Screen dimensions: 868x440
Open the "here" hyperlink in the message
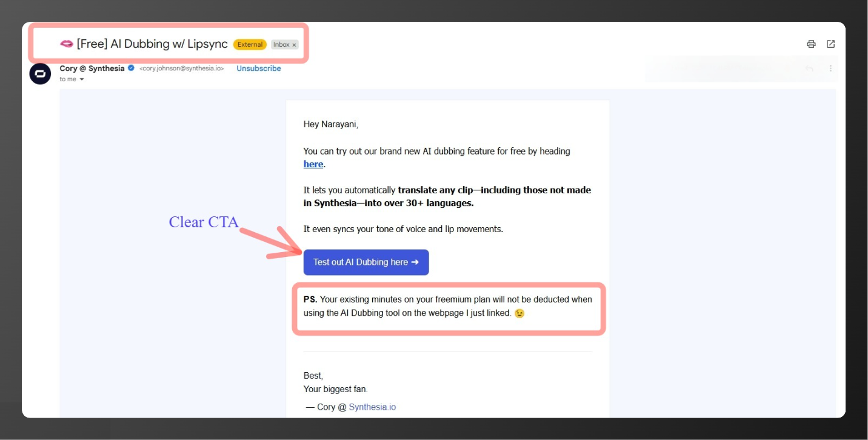click(313, 164)
